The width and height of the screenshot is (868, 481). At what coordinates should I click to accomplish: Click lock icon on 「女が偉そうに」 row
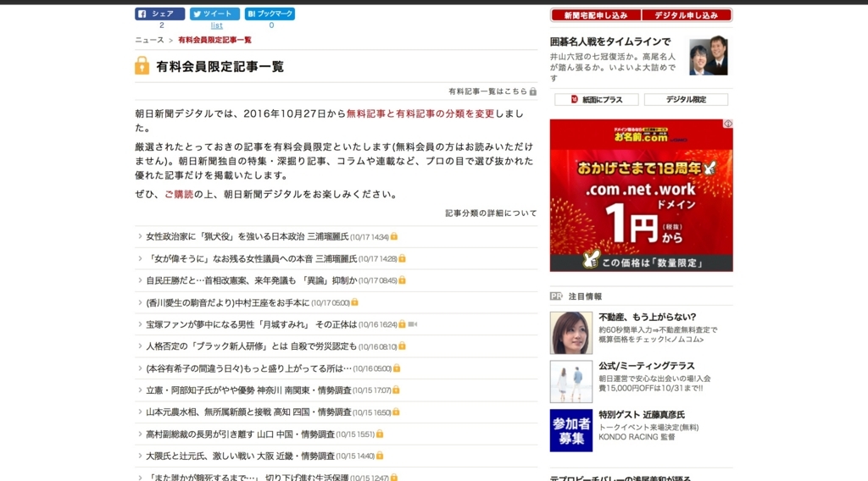402,258
